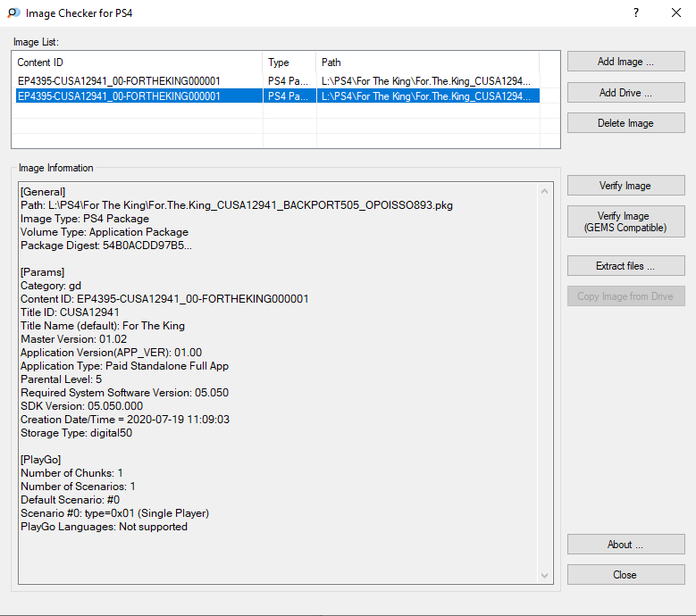Click the Number of Chunks: 1 line

point(71,473)
